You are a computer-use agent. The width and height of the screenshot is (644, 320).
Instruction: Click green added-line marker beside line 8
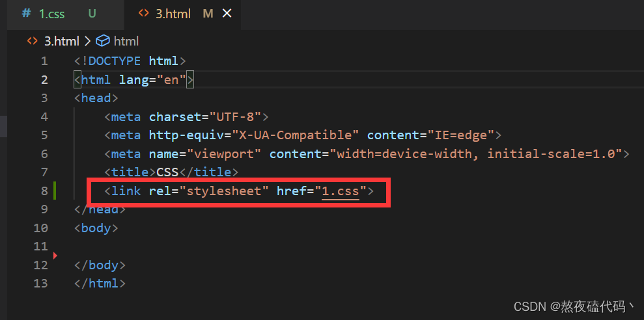55,191
